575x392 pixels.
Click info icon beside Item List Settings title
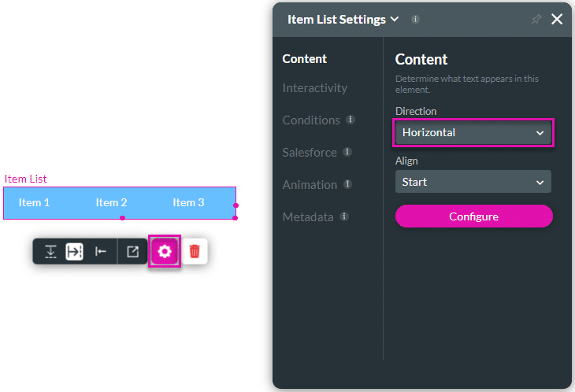[x=415, y=20]
